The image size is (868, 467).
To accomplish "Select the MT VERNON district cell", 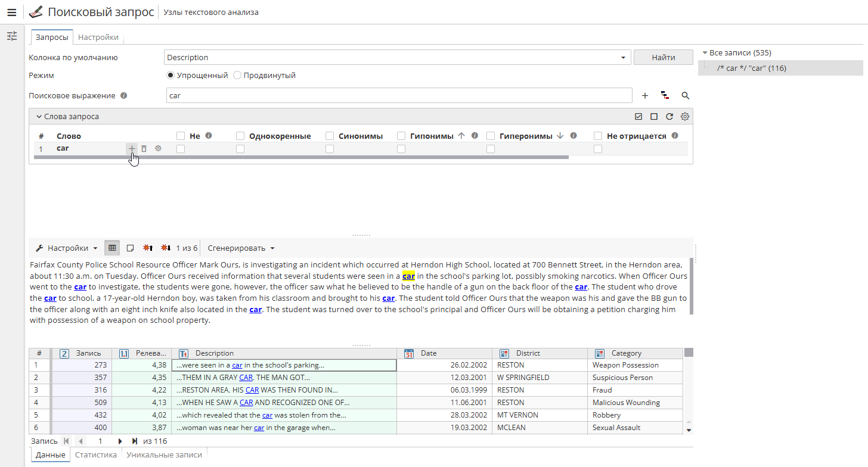I will click(540, 415).
